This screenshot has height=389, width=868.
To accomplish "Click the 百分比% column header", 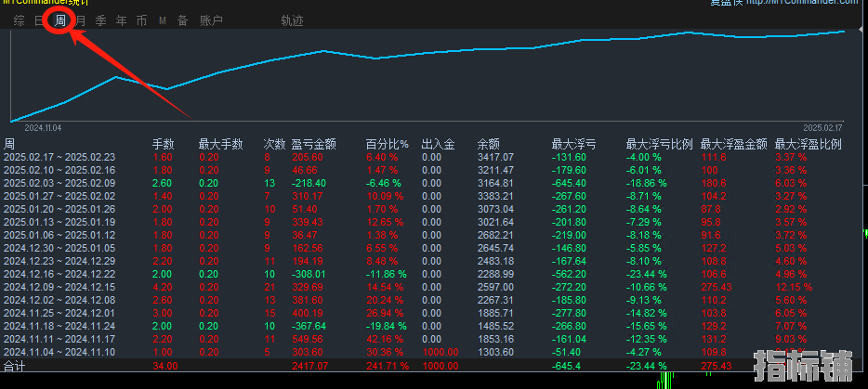I will coord(387,144).
